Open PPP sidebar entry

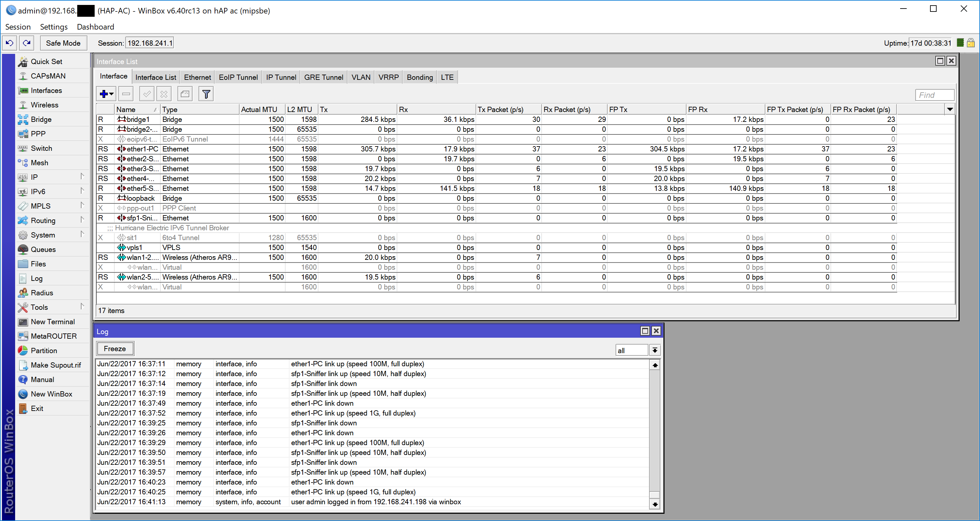(x=53, y=134)
